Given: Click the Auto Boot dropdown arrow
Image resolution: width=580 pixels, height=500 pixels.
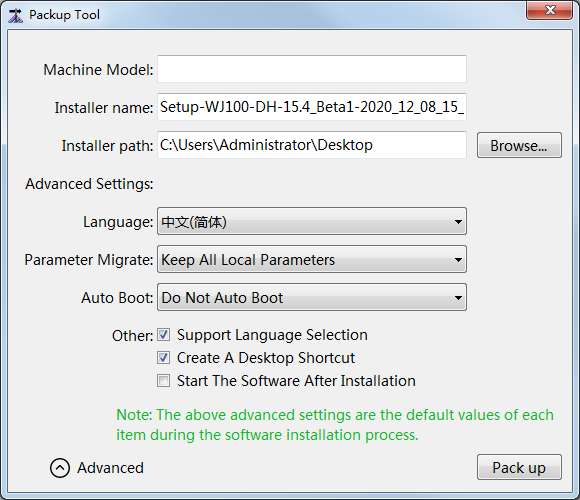Looking at the screenshot, I should [458, 297].
